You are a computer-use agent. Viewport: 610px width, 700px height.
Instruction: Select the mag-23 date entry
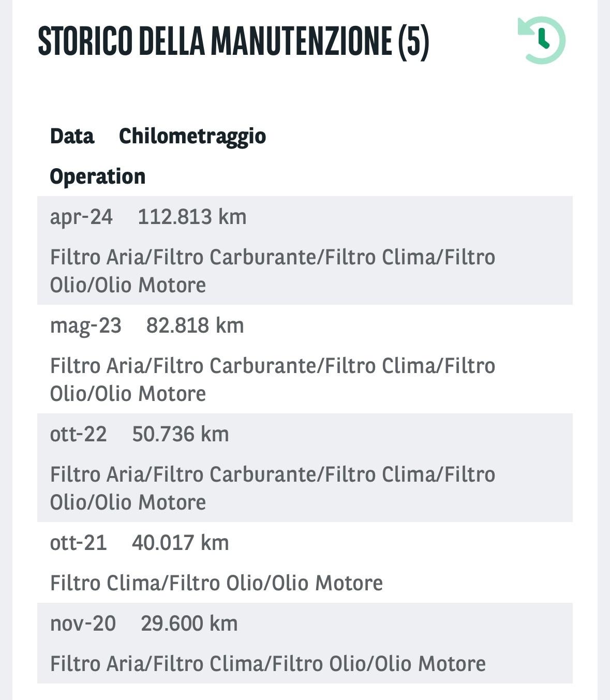click(85, 326)
